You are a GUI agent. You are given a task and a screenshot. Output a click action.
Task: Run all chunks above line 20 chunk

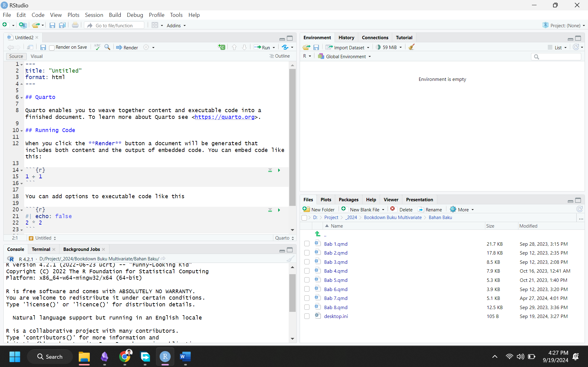click(270, 210)
